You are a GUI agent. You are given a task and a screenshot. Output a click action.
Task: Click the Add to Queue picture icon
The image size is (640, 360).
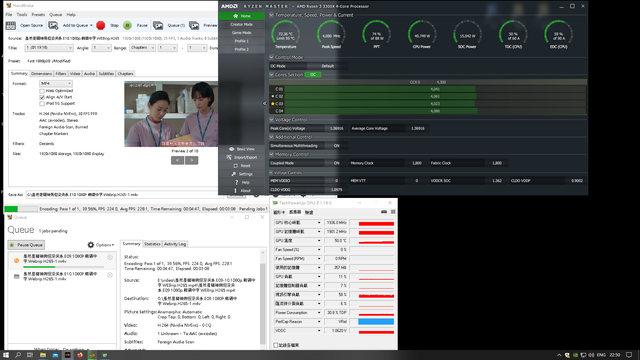53,25
